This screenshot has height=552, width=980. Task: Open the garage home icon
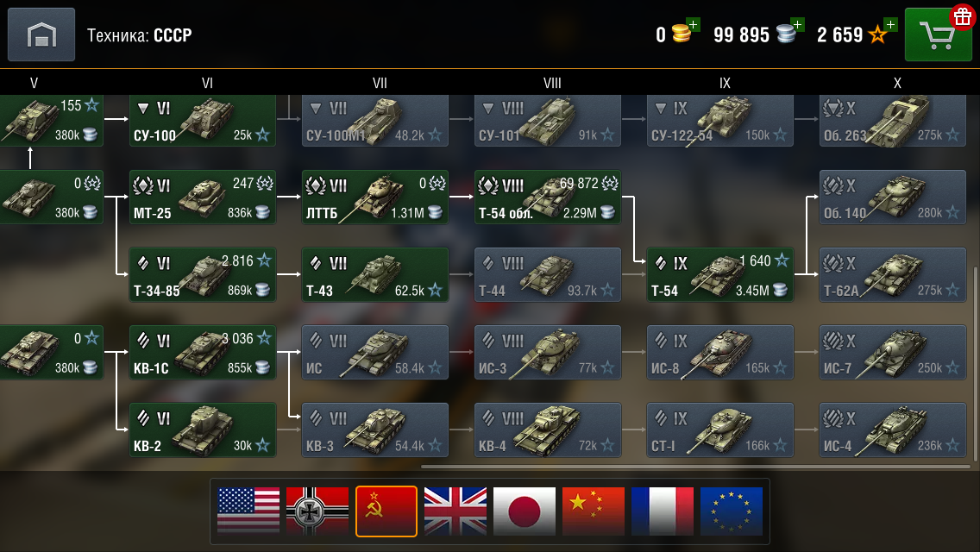41,34
